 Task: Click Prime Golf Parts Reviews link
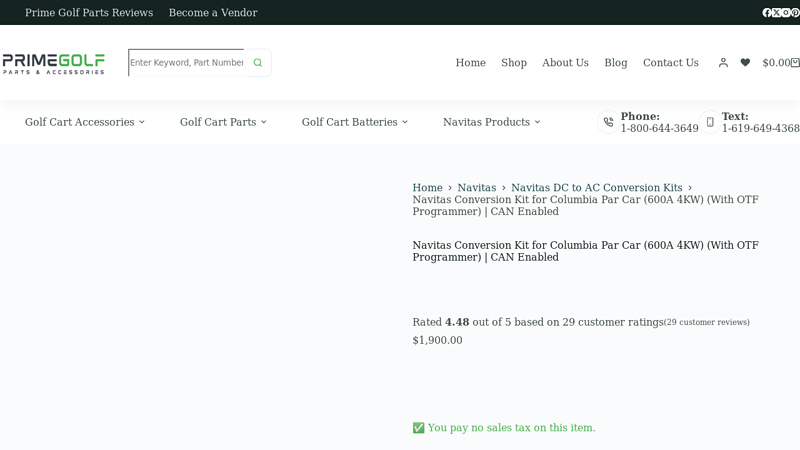(89, 13)
